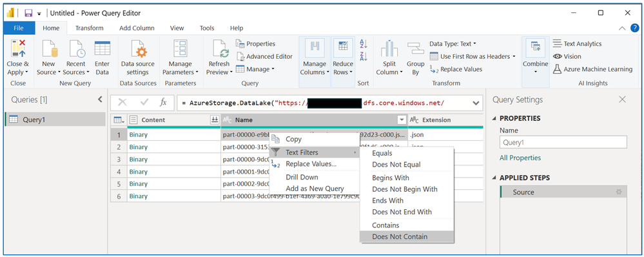Screen dimensions: 644x257
Task: Open Quick Access Toolbar customize arrow
Action: tap(39, 14)
